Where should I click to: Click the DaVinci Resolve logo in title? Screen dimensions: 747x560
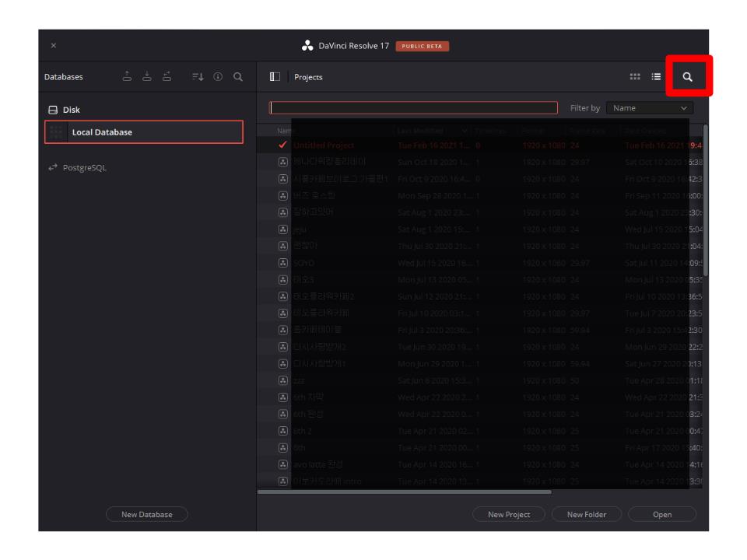point(307,46)
